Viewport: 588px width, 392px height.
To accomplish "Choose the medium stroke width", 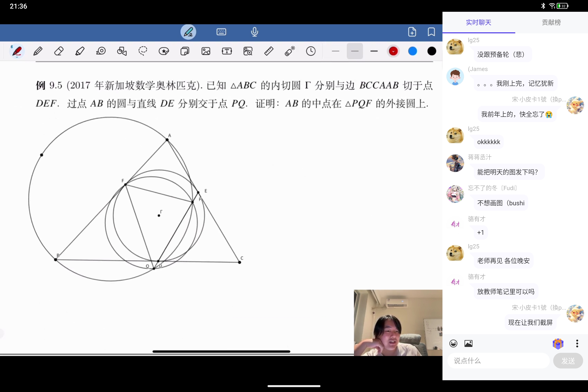I will pos(355,51).
